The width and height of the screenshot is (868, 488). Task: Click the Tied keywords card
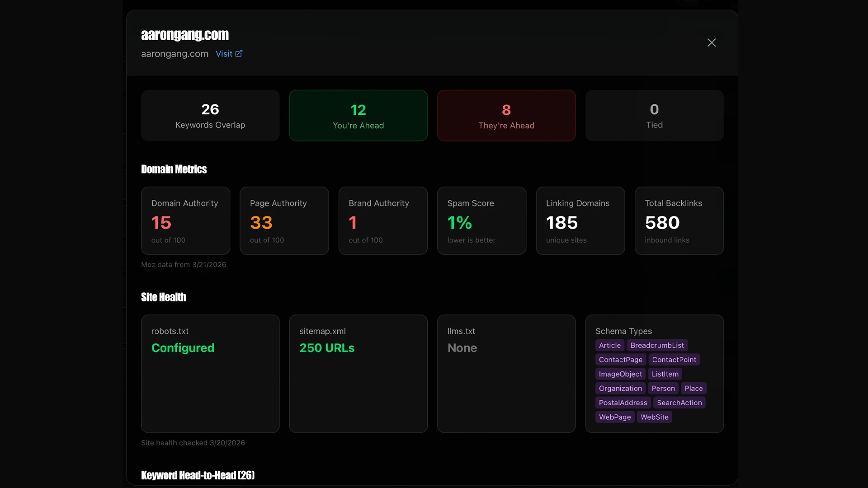654,115
